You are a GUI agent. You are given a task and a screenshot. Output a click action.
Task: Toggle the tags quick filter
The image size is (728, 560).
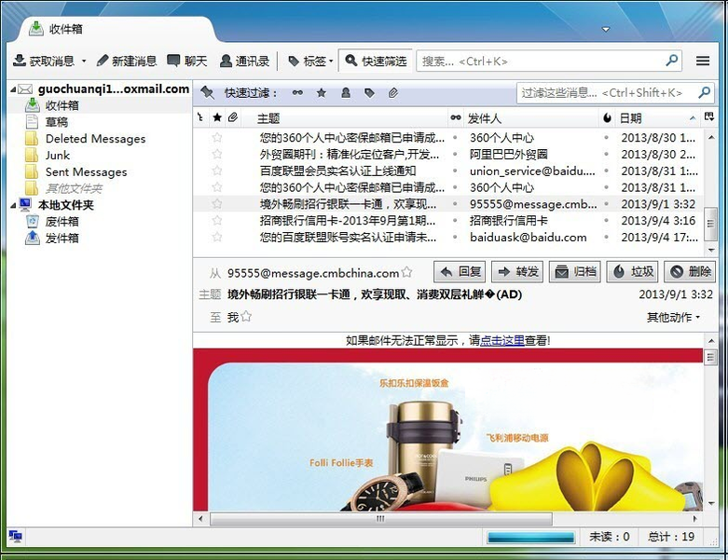369,93
